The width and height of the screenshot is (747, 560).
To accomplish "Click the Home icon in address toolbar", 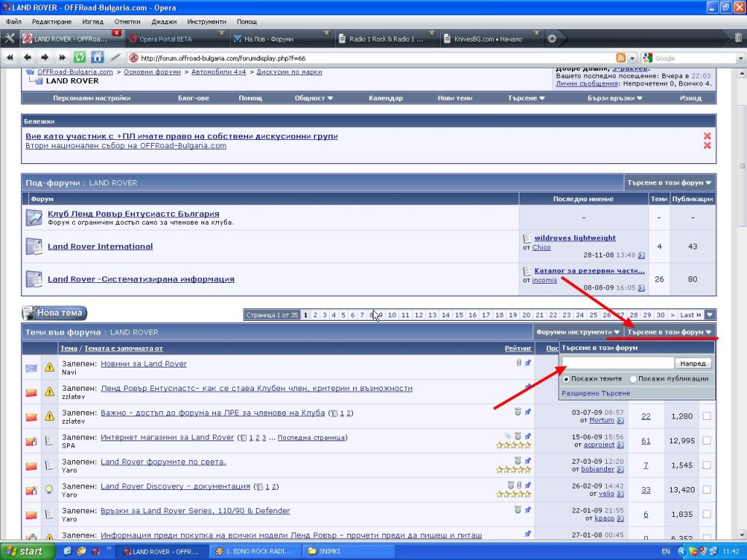I will 97,58.
